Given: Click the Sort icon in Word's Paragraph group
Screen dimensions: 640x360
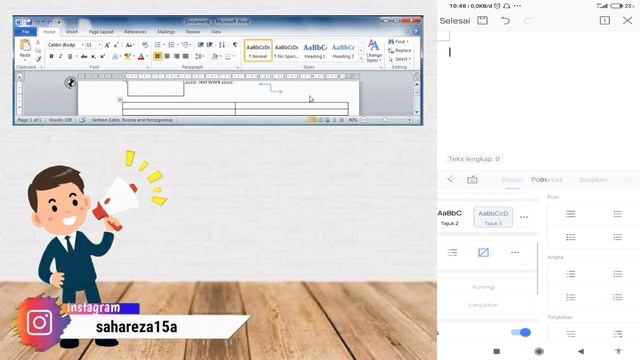Looking at the screenshot, I should click(x=222, y=45).
